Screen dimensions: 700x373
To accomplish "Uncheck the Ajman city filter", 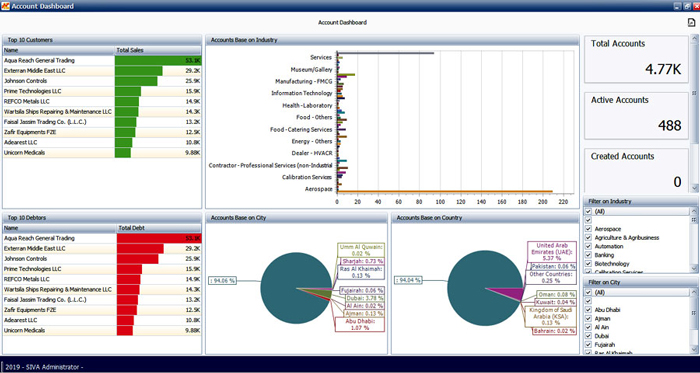I will point(588,319).
